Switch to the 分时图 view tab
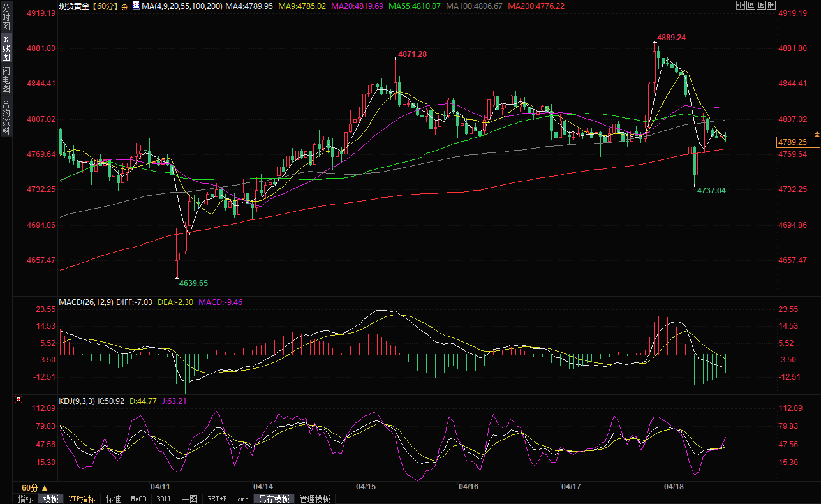 (6, 17)
